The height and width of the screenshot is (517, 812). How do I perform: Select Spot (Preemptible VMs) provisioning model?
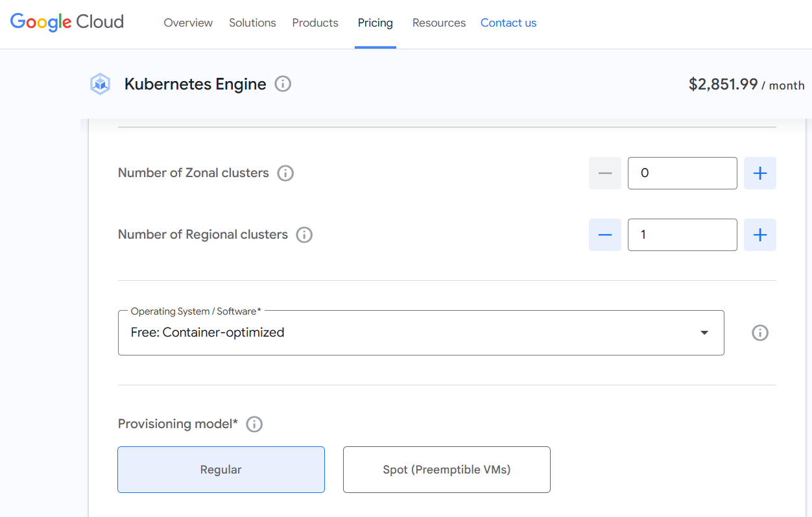[446, 470]
